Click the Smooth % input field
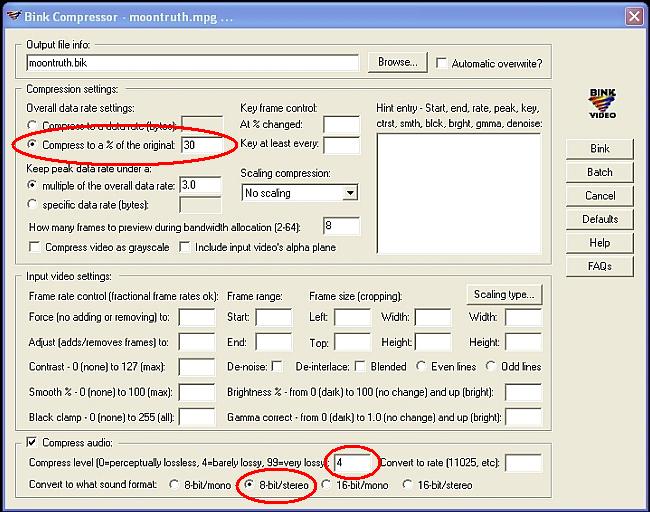 coord(197,392)
